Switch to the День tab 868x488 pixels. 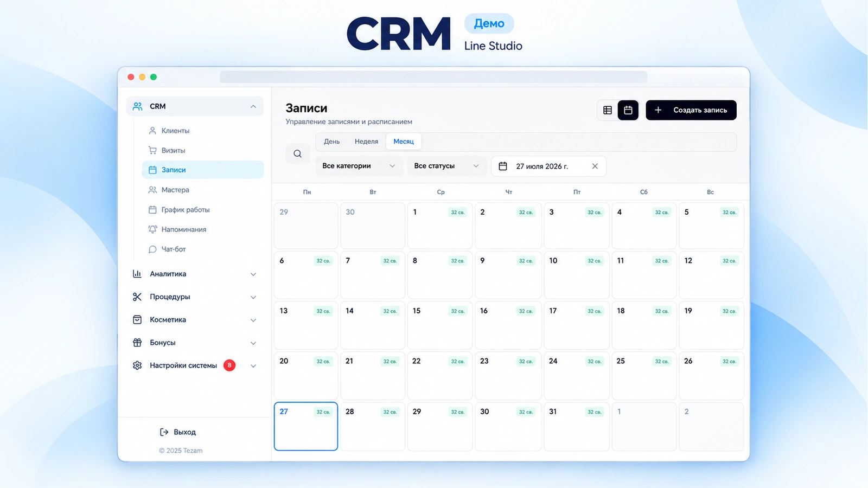[x=332, y=142]
